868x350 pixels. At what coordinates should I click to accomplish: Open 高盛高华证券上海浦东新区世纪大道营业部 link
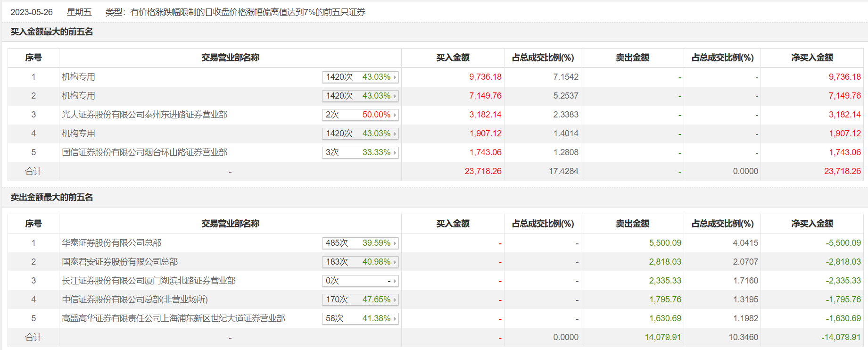[174, 318]
